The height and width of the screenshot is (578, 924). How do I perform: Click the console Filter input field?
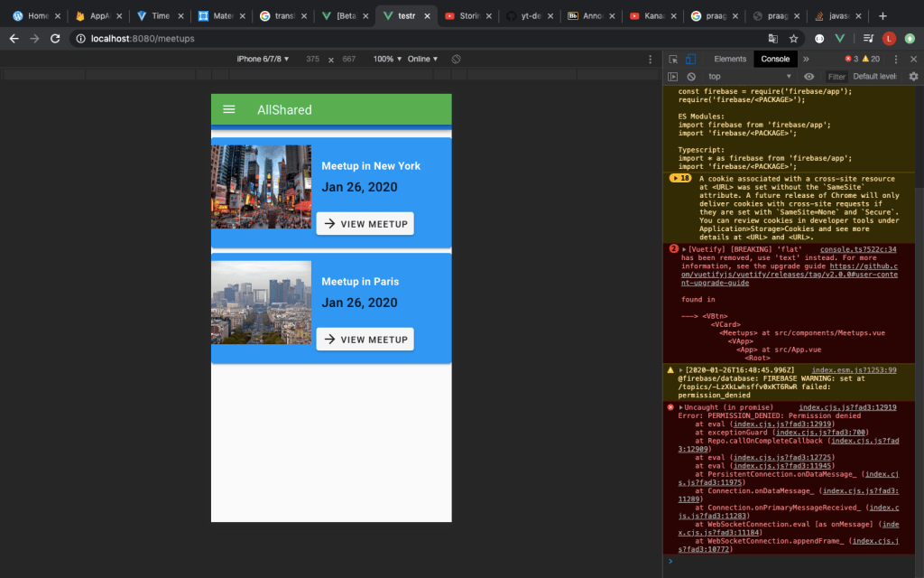(837, 77)
